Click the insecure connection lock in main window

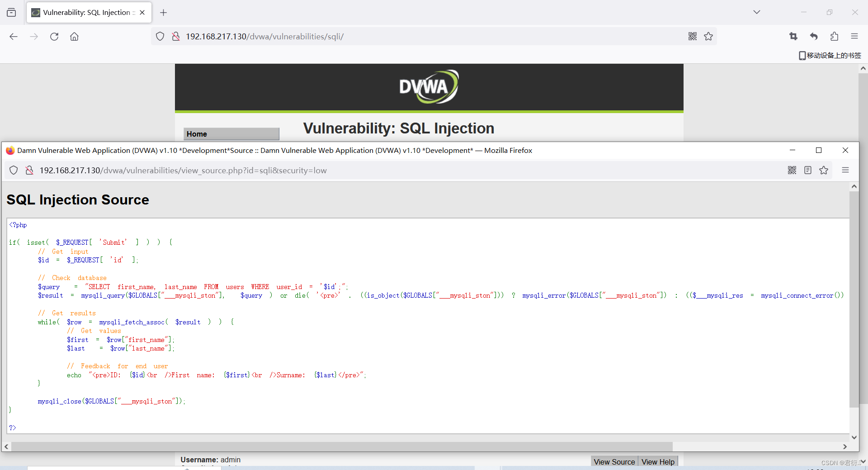click(176, 36)
